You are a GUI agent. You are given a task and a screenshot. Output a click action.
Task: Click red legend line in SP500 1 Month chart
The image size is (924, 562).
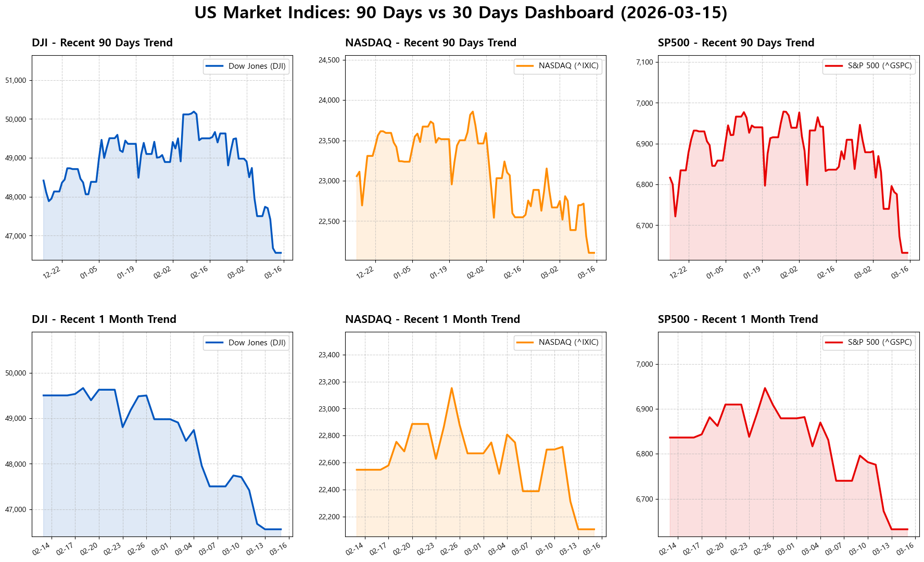pyautogui.click(x=834, y=343)
